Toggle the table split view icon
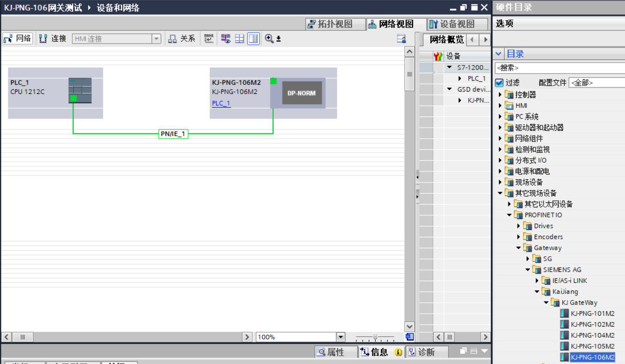The height and width of the screenshot is (364, 625). point(253,39)
